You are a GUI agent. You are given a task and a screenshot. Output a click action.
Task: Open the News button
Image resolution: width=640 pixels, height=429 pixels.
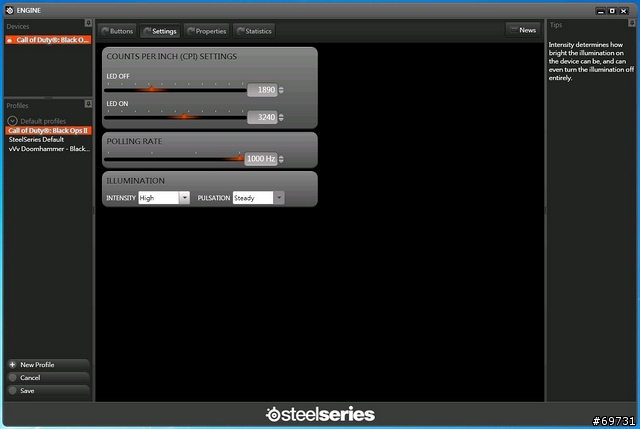pyautogui.click(x=523, y=30)
